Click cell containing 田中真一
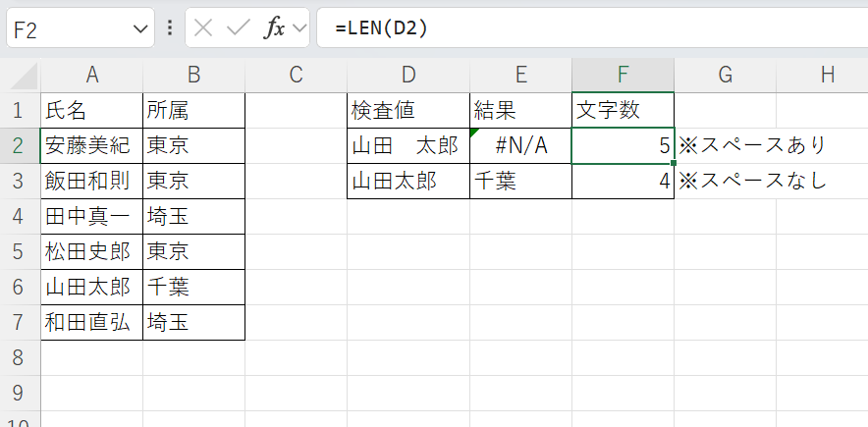This screenshot has width=868, height=427. point(92,217)
